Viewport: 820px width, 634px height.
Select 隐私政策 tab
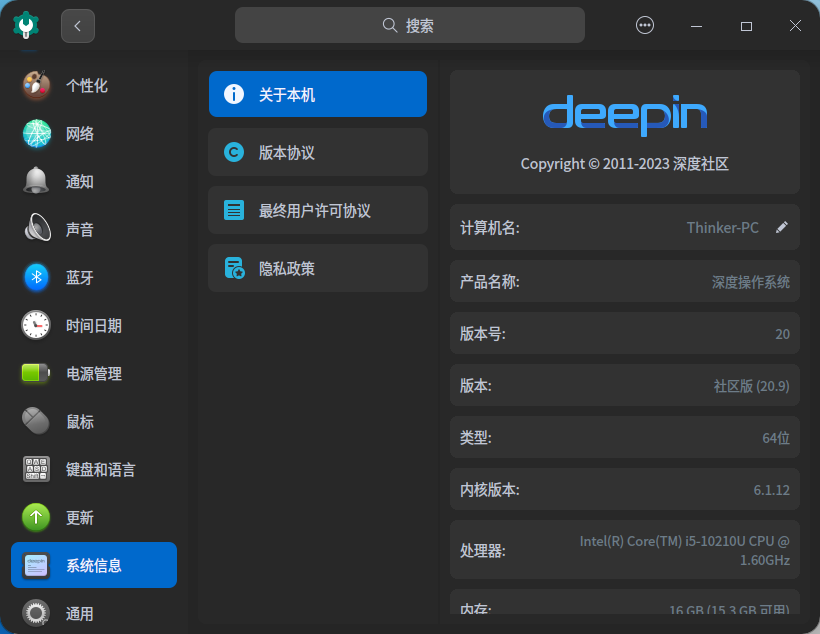click(318, 268)
